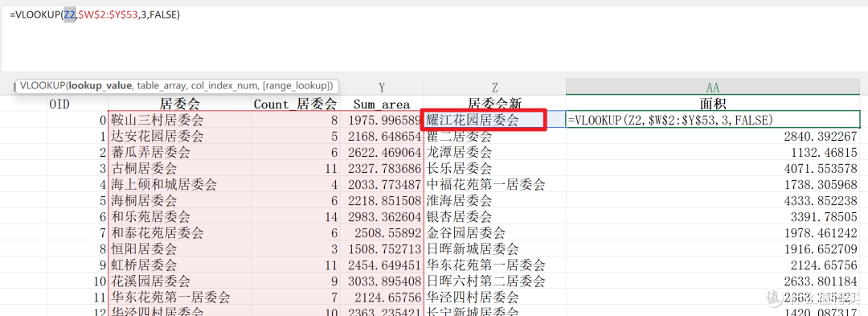This screenshot has height=316, width=868.
Task: Click the Sum_area value 2622.469064
Action: [x=382, y=152]
